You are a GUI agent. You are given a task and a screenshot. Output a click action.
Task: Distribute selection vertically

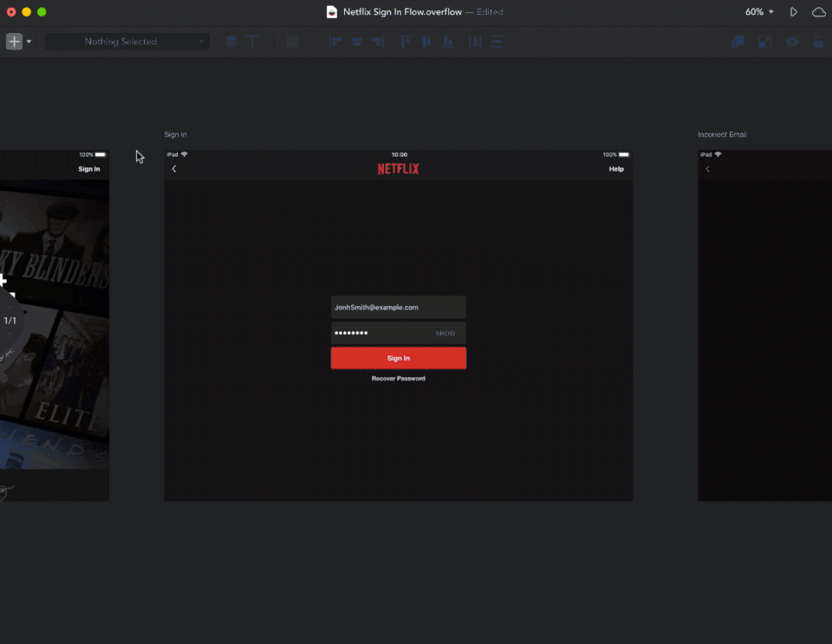[497, 42]
